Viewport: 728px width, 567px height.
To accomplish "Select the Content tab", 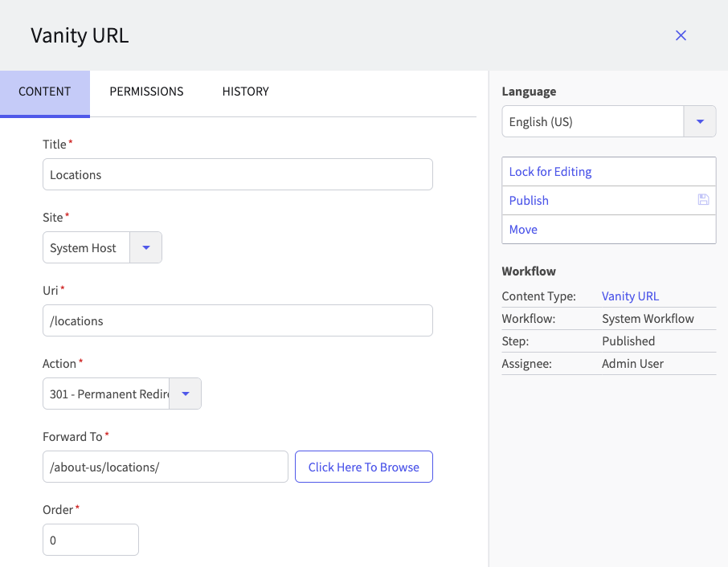I will [45, 91].
